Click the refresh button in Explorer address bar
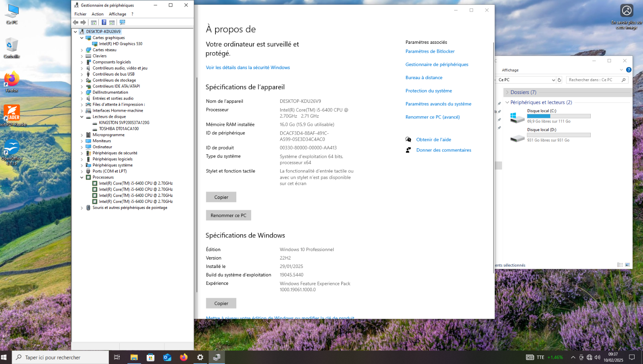643x364 pixels. [x=559, y=80]
